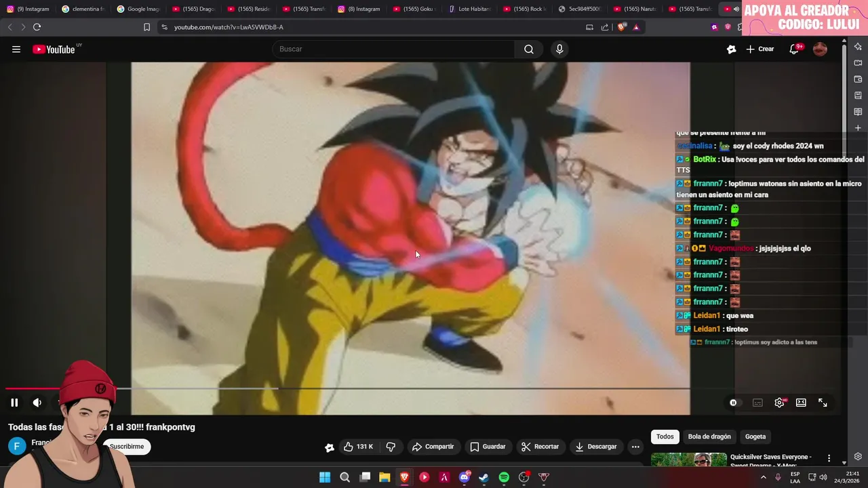The width and height of the screenshot is (868, 488).
Task: Open the Brave Shields lion icon
Action: click(621, 27)
